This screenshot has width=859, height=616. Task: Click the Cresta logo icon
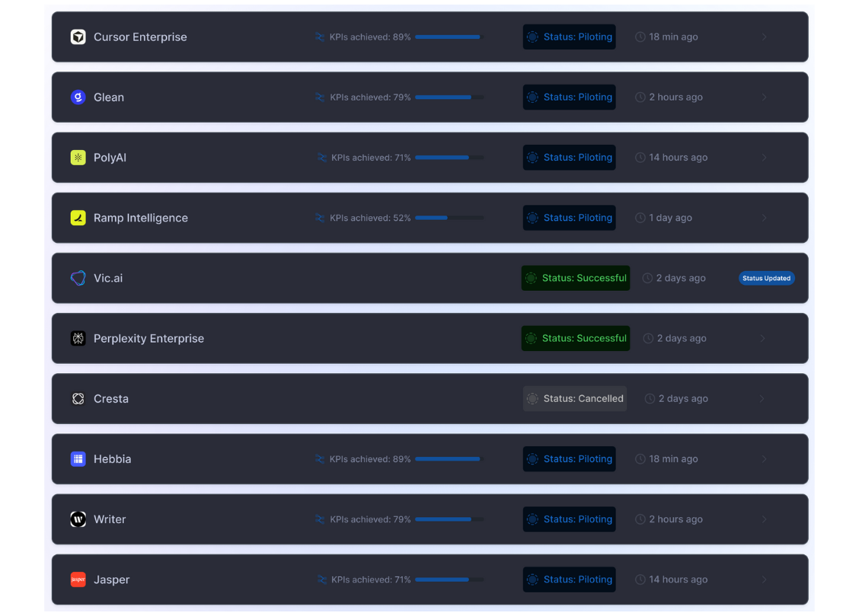78,398
